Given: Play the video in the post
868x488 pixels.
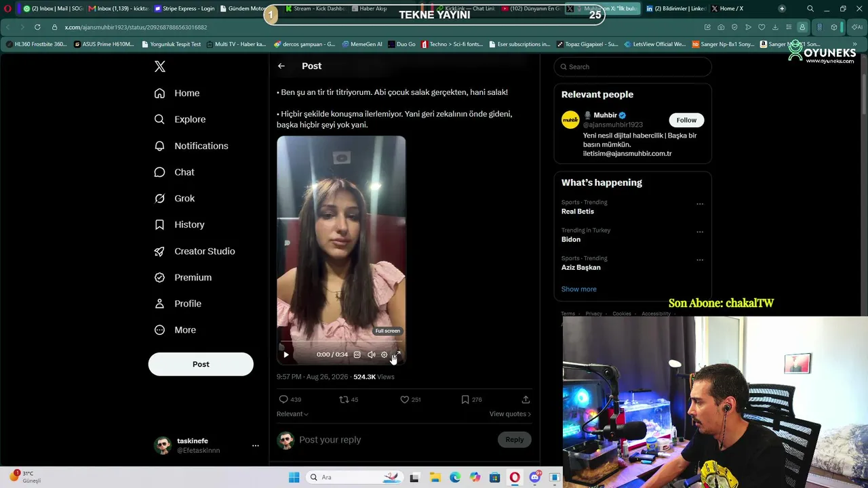Looking at the screenshot, I should 286,354.
